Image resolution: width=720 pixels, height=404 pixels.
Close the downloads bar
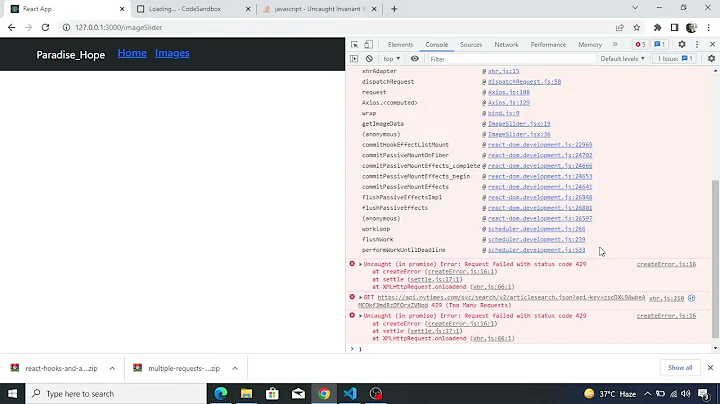click(x=710, y=368)
